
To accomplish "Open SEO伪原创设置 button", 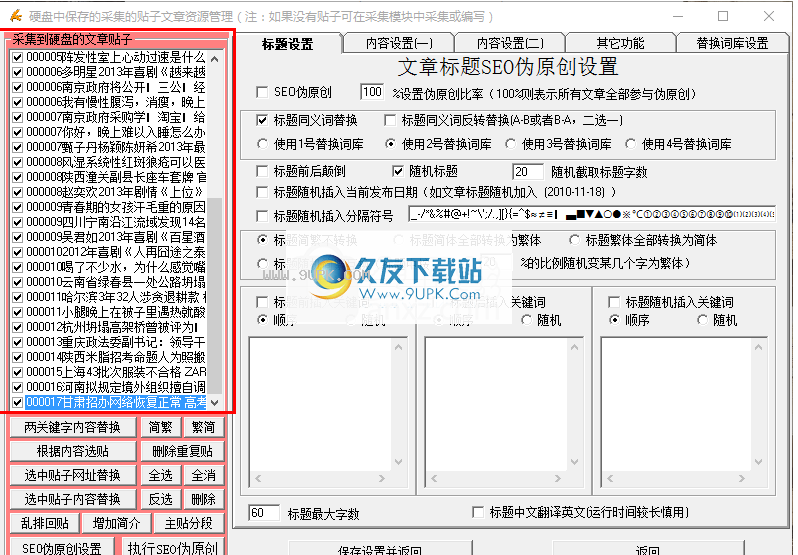I will click(x=62, y=547).
